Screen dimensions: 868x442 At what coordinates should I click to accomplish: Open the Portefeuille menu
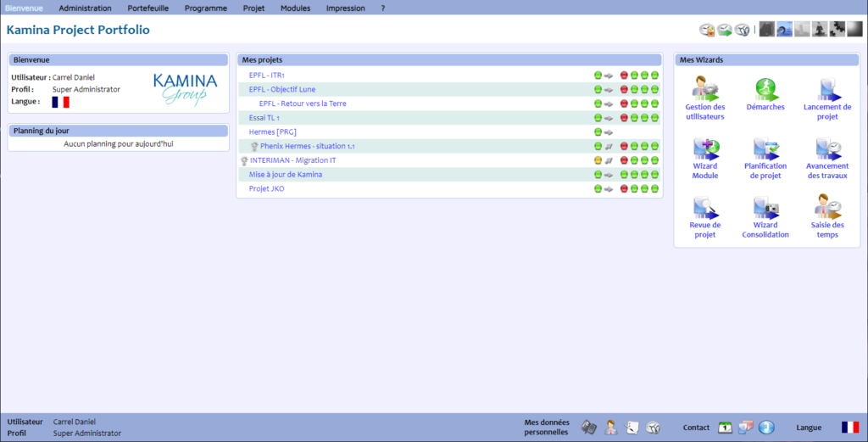tap(147, 8)
